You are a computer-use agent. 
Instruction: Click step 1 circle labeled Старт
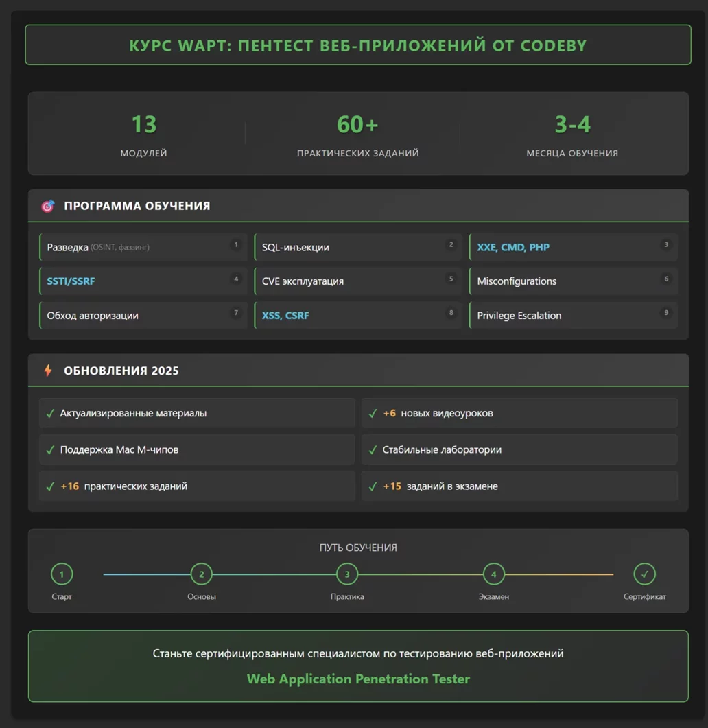[x=62, y=574]
